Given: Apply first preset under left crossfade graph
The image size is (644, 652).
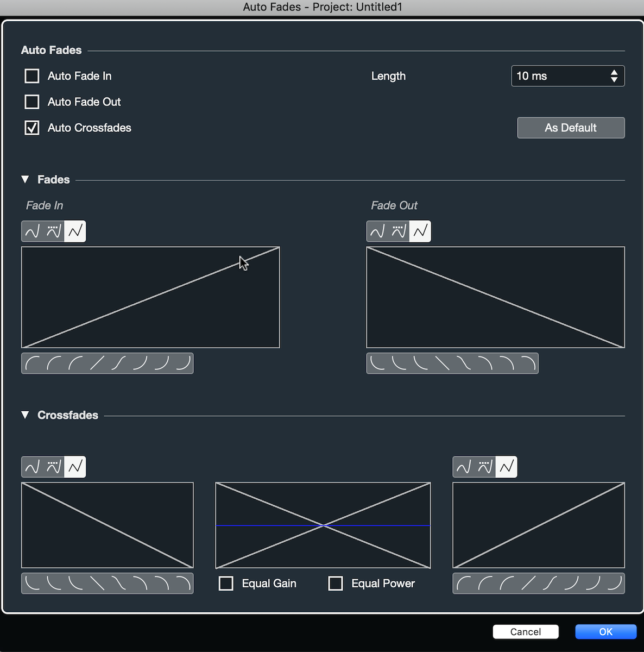Looking at the screenshot, I should click(x=33, y=584).
